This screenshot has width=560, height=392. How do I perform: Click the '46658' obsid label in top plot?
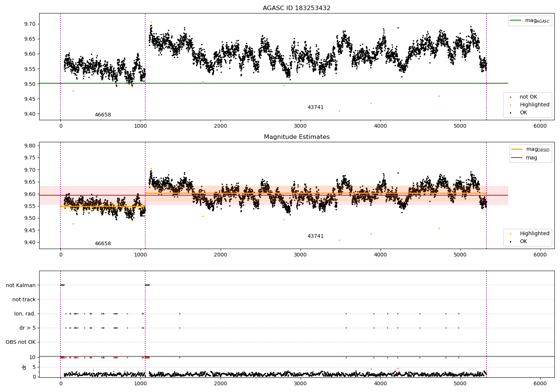(103, 115)
